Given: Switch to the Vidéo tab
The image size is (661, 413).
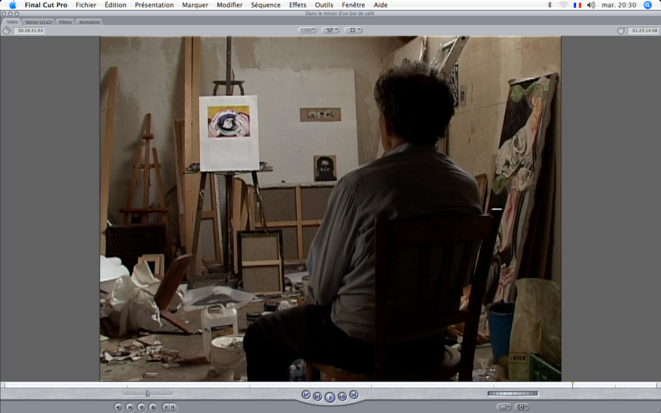Looking at the screenshot, I should [x=12, y=21].
